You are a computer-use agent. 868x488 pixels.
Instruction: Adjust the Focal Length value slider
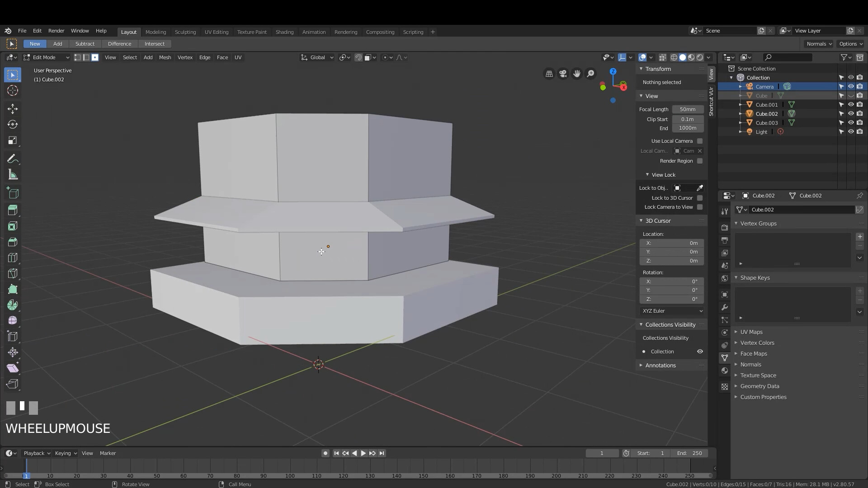(x=687, y=109)
